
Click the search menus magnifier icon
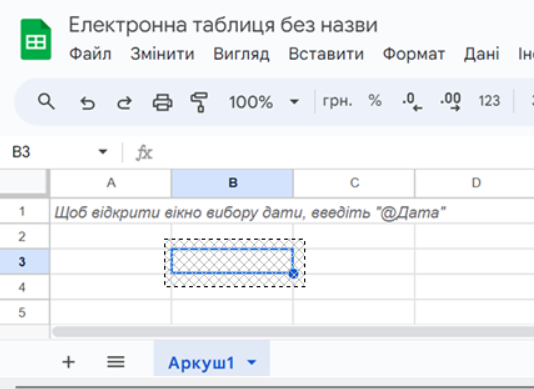click(x=46, y=102)
